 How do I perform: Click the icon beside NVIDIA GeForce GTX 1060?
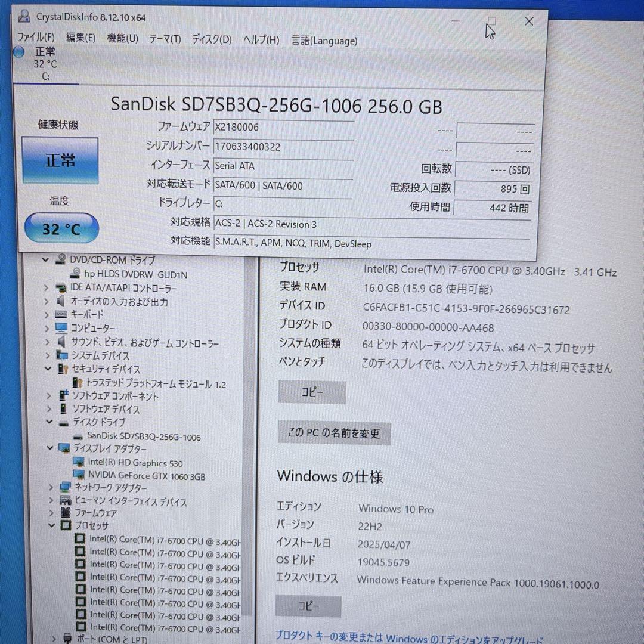(79, 475)
